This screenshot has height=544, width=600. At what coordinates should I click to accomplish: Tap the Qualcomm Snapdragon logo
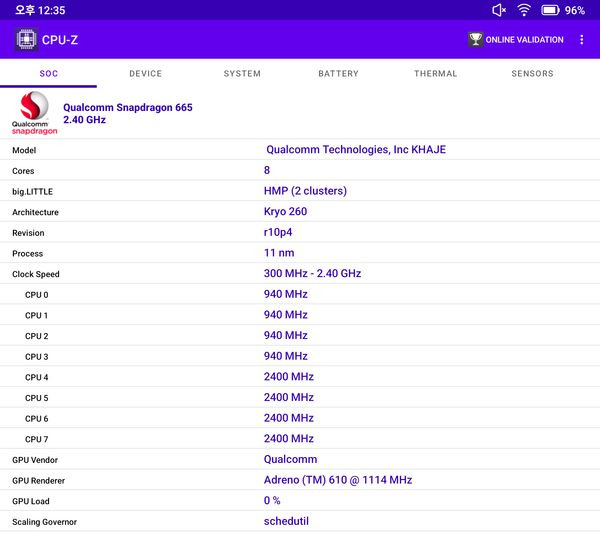point(34,113)
